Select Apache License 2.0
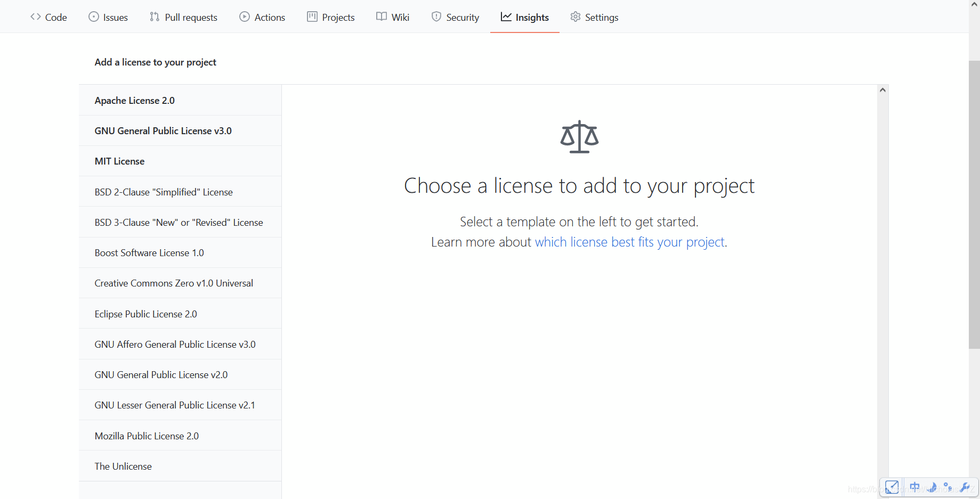This screenshot has height=499, width=980. pyautogui.click(x=134, y=100)
